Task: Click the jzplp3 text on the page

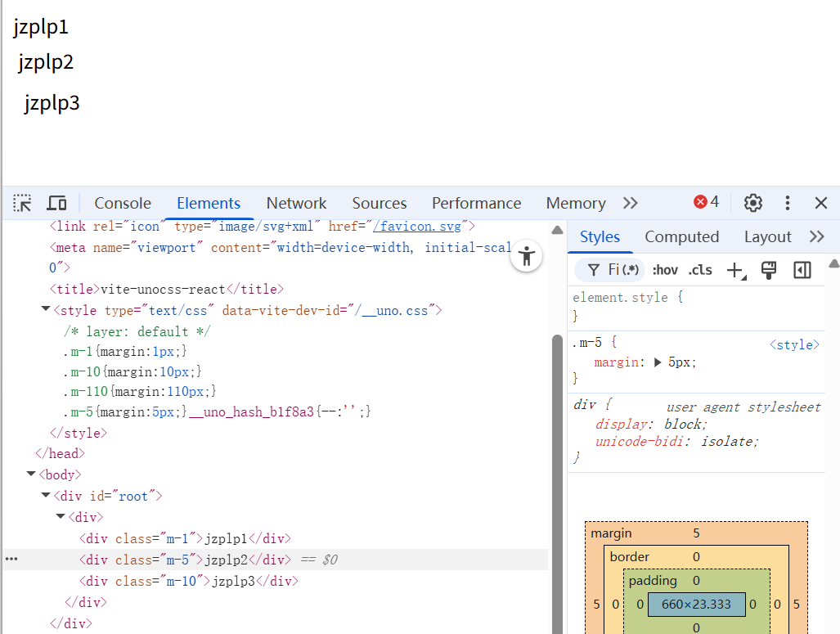Action: [52, 102]
